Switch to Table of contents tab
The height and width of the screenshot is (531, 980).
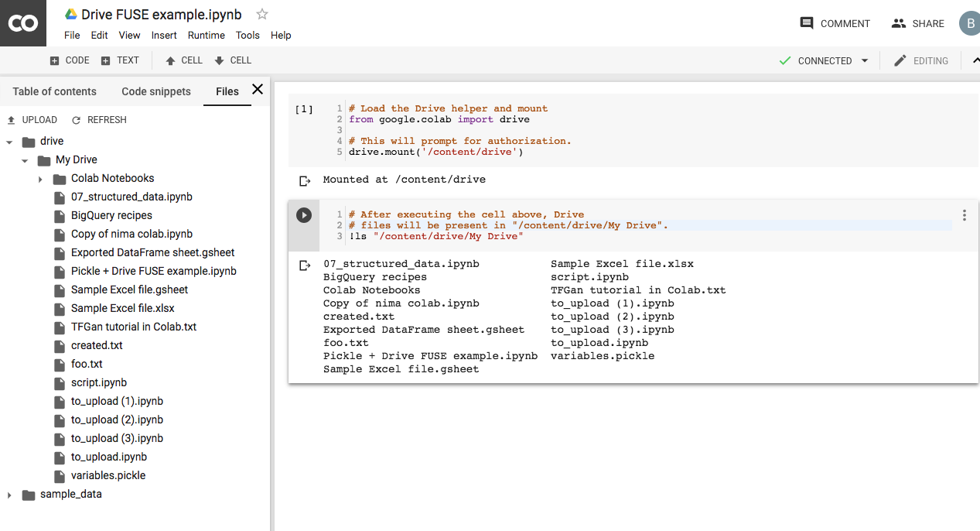point(54,91)
